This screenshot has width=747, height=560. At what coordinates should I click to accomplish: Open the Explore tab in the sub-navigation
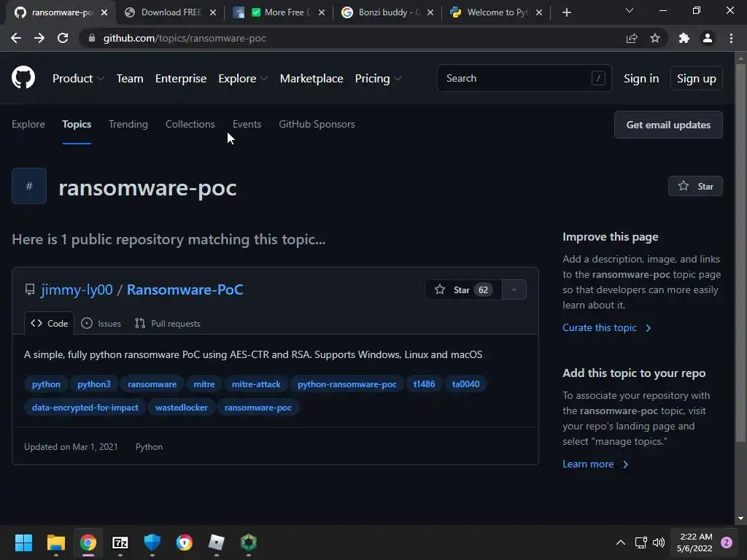(x=28, y=124)
